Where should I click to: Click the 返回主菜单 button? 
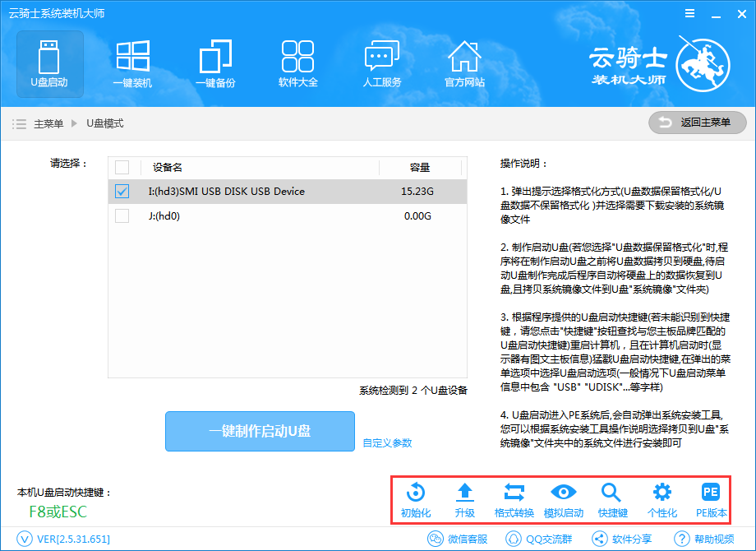point(697,123)
